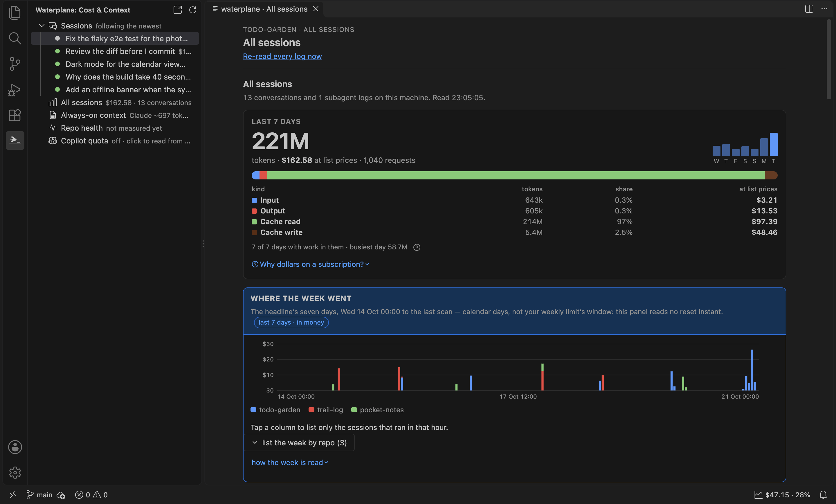Image resolution: width=836 pixels, height=504 pixels.
Task: Click the split editor icon
Action: click(809, 9)
